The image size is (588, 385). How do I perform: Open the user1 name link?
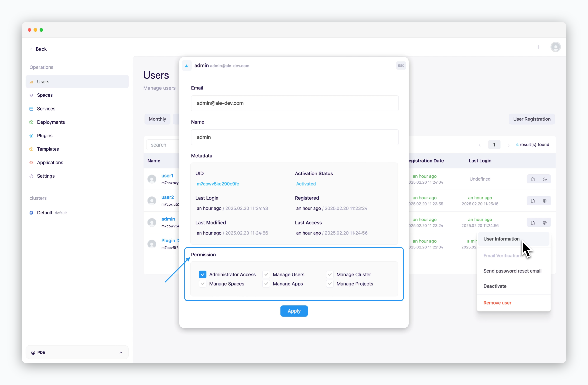(x=167, y=176)
